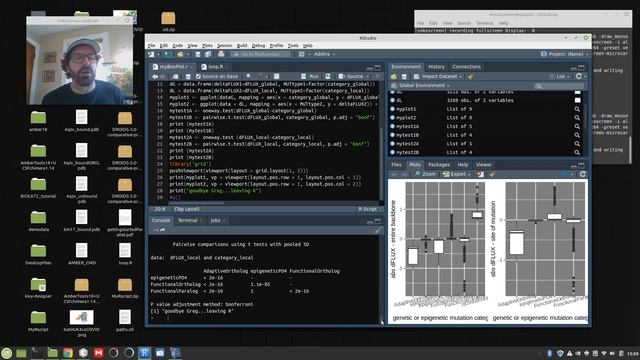Switch to the Packages tab

click(439, 165)
